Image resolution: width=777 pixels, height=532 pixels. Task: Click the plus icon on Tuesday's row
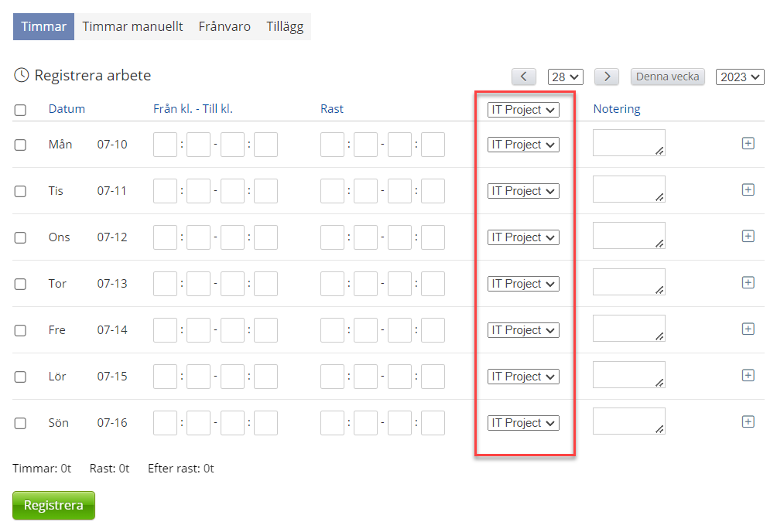(748, 189)
